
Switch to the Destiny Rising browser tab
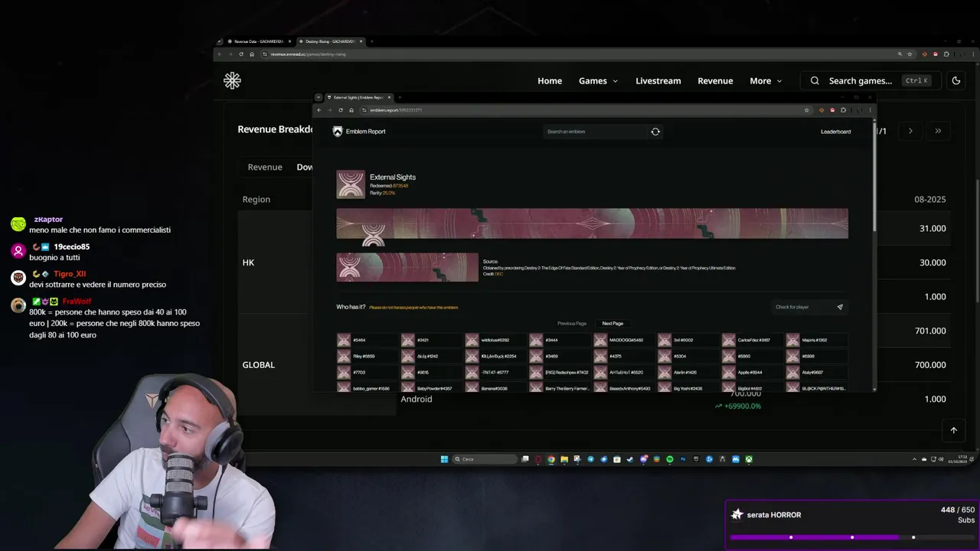tap(331, 41)
